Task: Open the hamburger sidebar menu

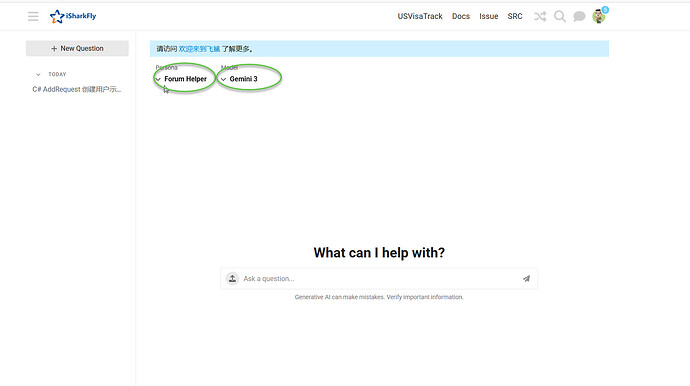Action: pyautogui.click(x=33, y=17)
